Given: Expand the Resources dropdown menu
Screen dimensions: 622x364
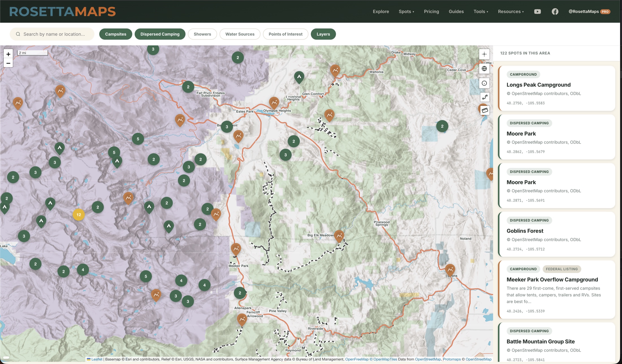Looking at the screenshot, I should tap(511, 12).
